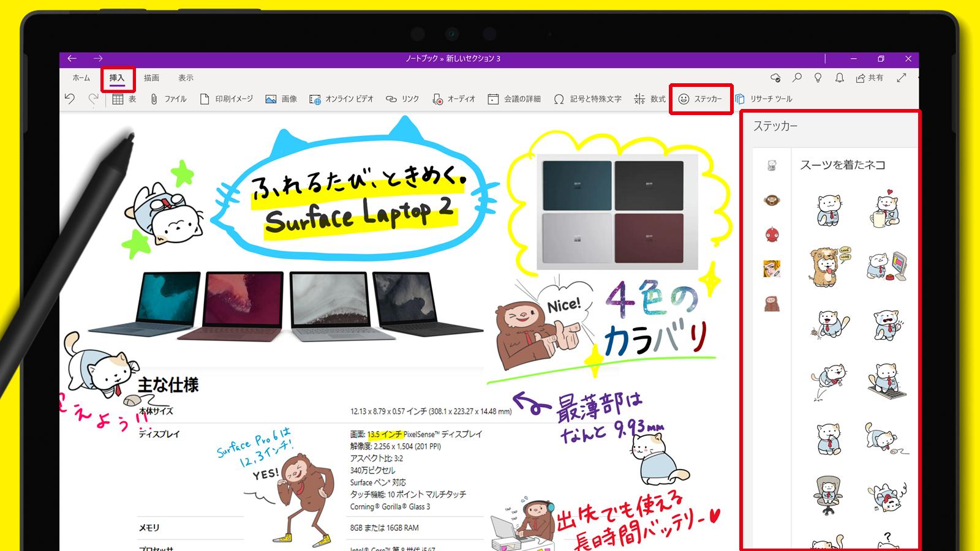Select the 挿入 tab
The height and width of the screenshot is (551, 980).
(117, 78)
